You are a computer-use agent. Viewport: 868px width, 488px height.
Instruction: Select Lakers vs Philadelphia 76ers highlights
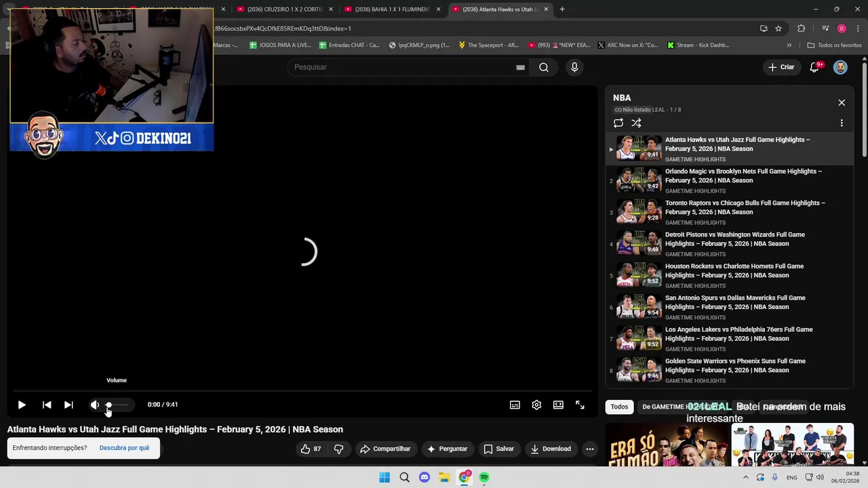(x=730, y=339)
